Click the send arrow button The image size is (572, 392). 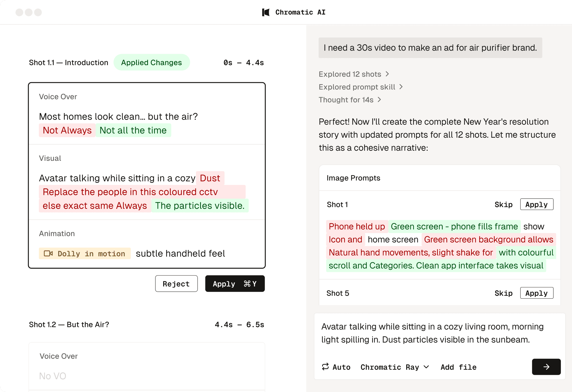tap(546, 367)
